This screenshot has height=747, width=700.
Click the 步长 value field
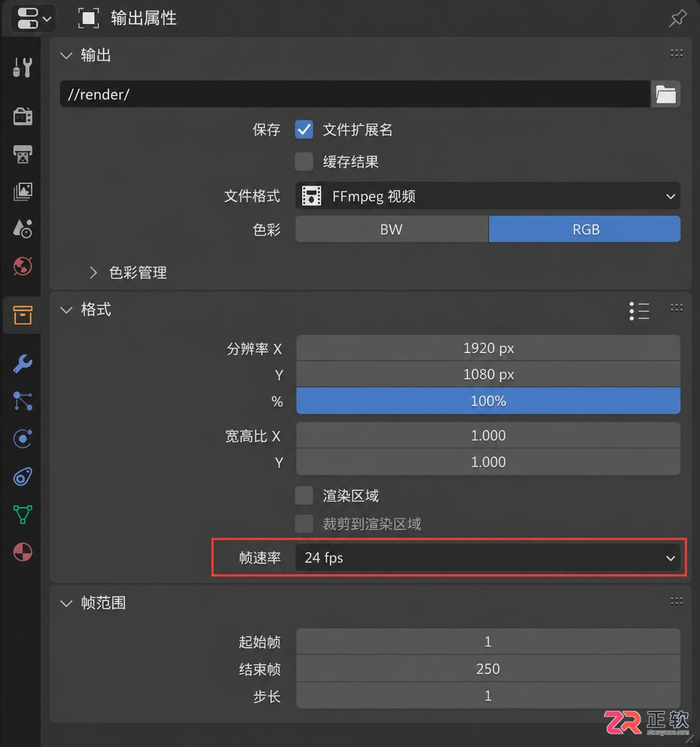click(x=488, y=696)
